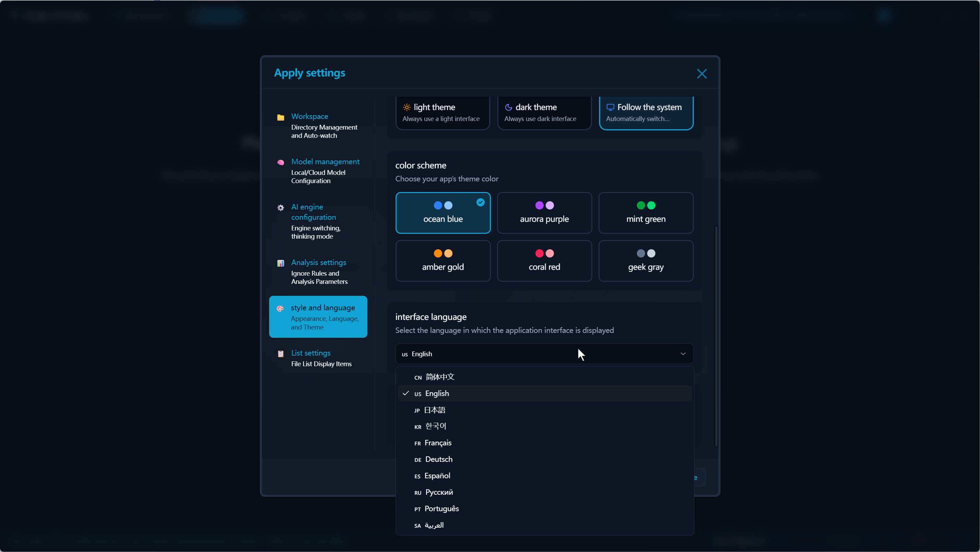Viewport: 980px width, 552px height.
Task: Click the ocean blue color dots
Action: [x=443, y=205]
